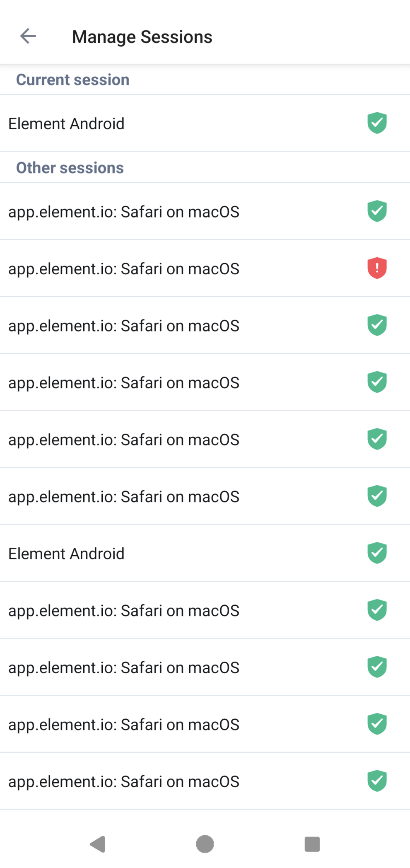Select Safari session directly above other Element Android
This screenshot has height=868, width=410.
coord(124,497)
